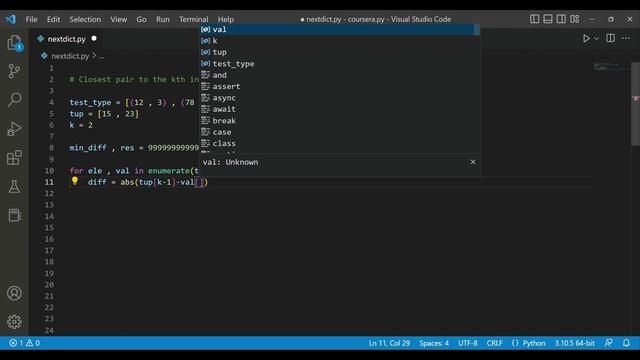The width and height of the screenshot is (640, 360).
Task: Click the unsaved dot on nextdict.py tab
Action: point(94,38)
